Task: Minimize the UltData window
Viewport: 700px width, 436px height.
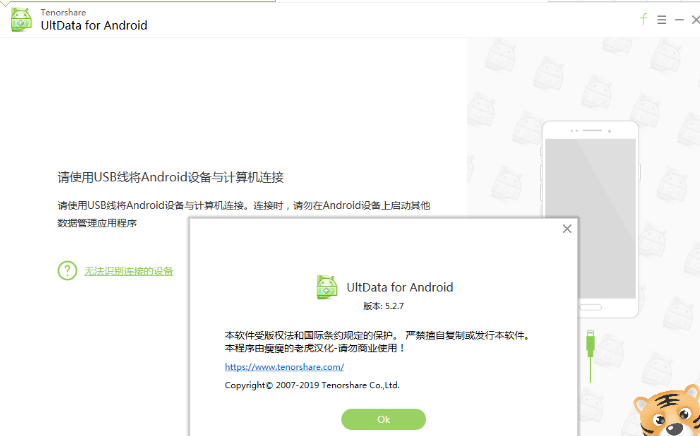Action: (679, 20)
